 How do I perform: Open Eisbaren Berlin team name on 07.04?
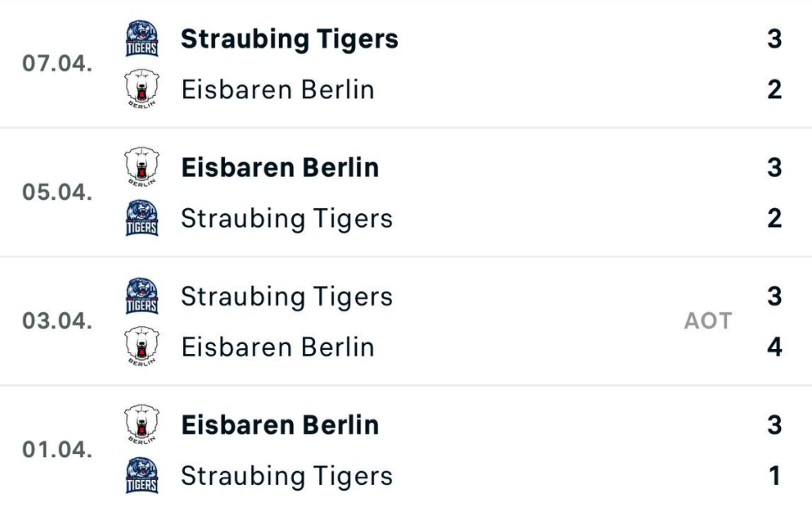278,90
